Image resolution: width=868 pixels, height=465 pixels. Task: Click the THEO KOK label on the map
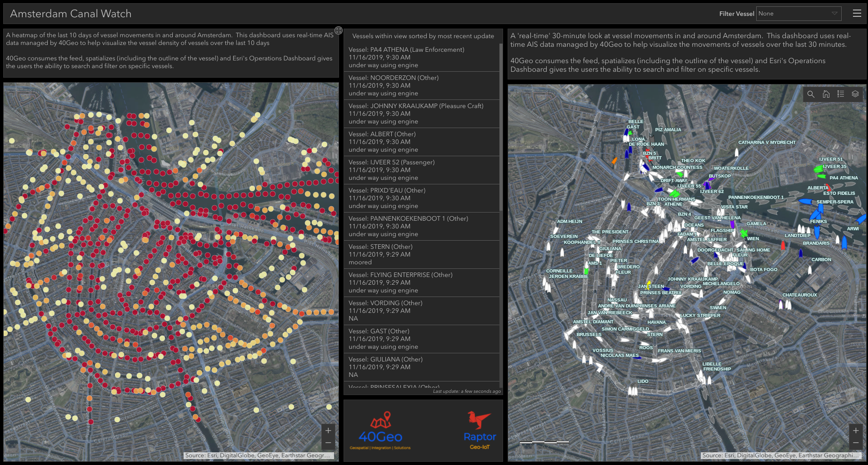[693, 161]
